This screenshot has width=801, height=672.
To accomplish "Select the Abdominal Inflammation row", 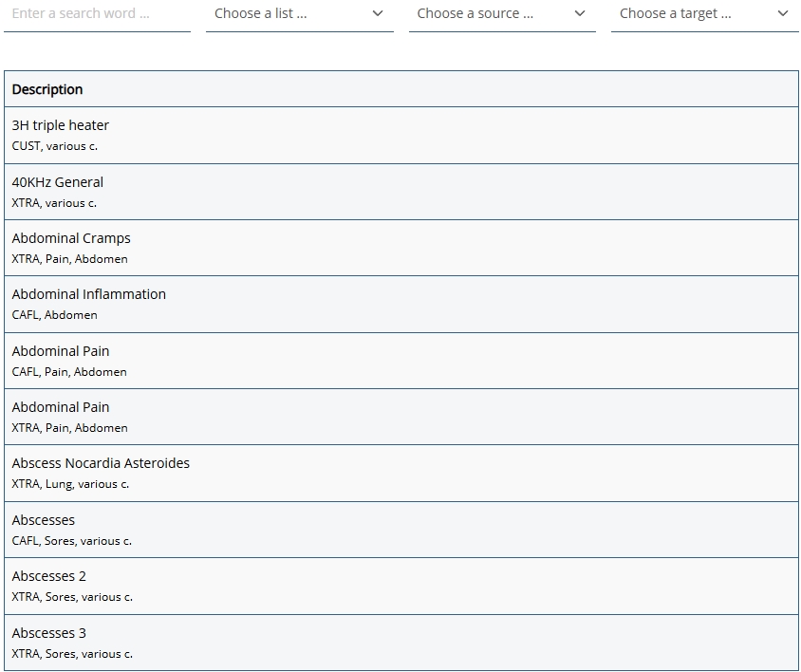I will coord(89,294).
